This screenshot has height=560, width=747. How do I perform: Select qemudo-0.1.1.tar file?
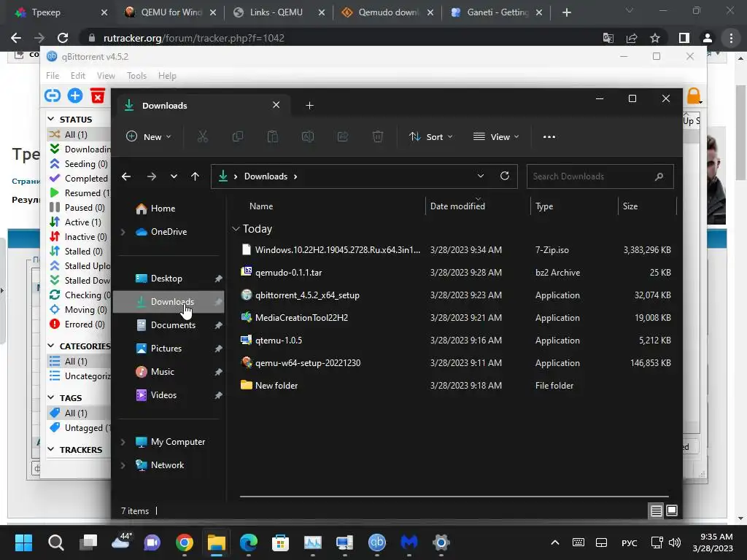(456, 273)
